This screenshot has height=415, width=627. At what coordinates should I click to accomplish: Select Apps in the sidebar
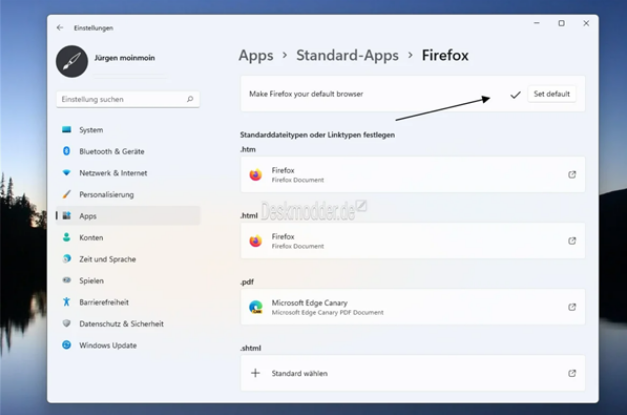128,216
